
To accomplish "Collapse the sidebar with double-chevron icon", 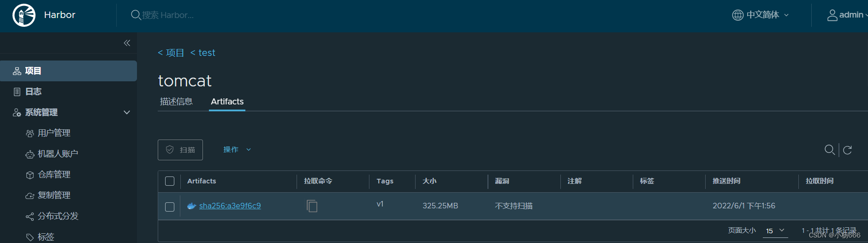I will point(127,43).
